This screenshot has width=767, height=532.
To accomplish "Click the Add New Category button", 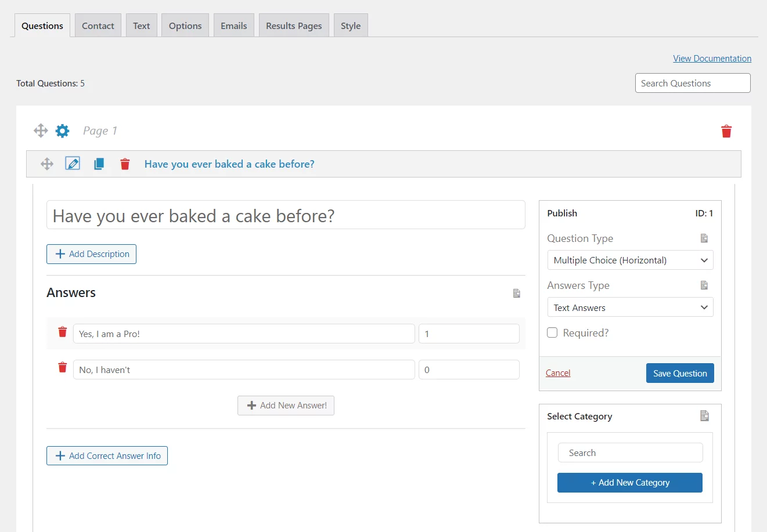I will (630, 483).
